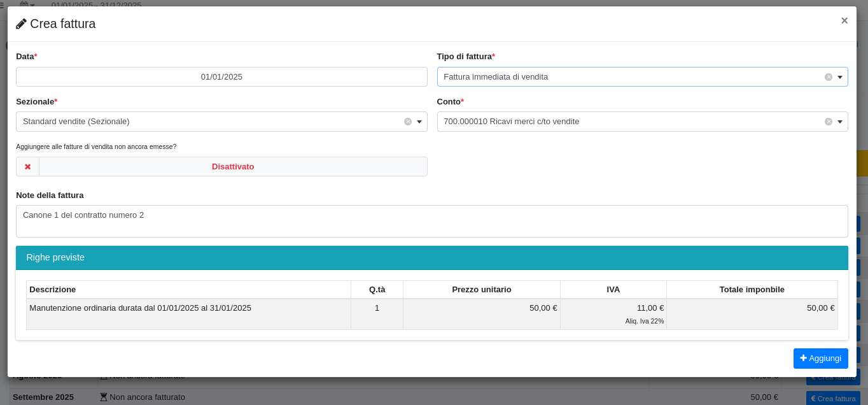Click Crea fattura button for Settembre 2025
Image resolution: width=868 pixels, height=405 pixels.
[832, 398]
